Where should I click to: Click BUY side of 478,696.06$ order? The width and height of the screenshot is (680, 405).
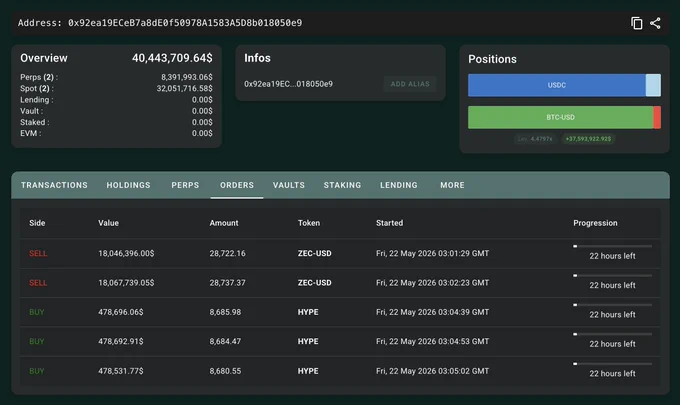pos(37,312)
